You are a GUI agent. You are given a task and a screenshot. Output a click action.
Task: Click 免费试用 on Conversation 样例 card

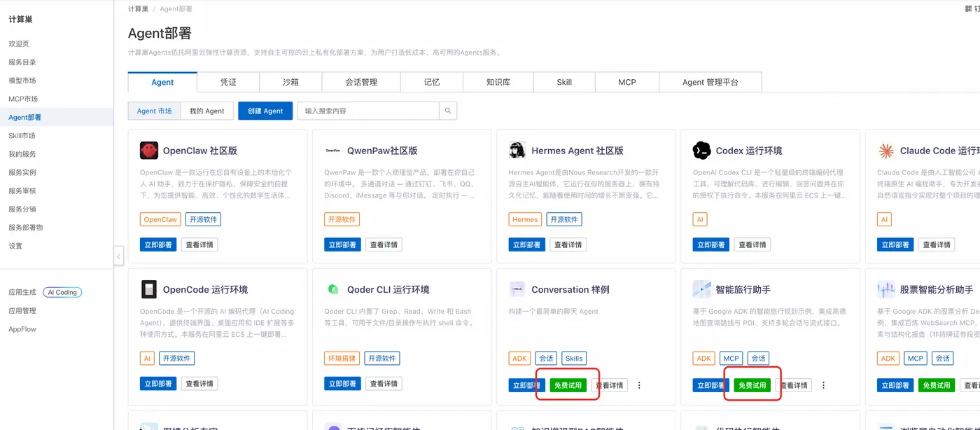pyautogui.click(x=568, y=385)
